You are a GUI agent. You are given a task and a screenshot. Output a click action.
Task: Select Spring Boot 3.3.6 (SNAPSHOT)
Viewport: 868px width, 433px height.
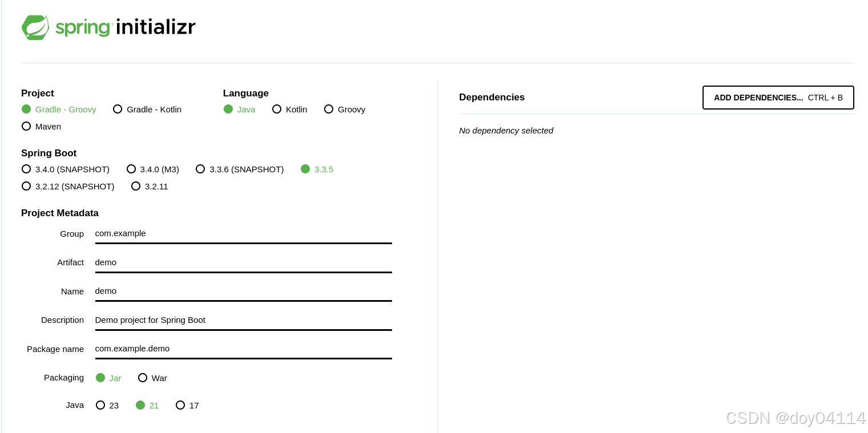pos(240,169)
